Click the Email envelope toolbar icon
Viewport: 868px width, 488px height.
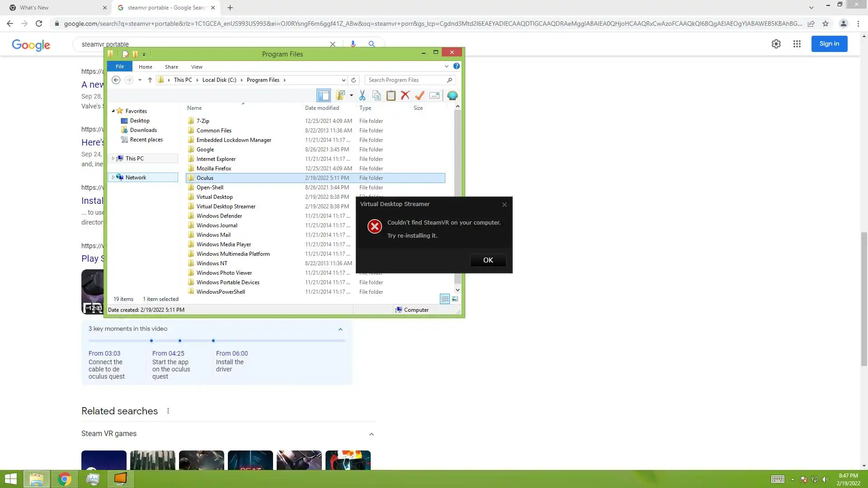pyautogui.click(x=434, y=95)
